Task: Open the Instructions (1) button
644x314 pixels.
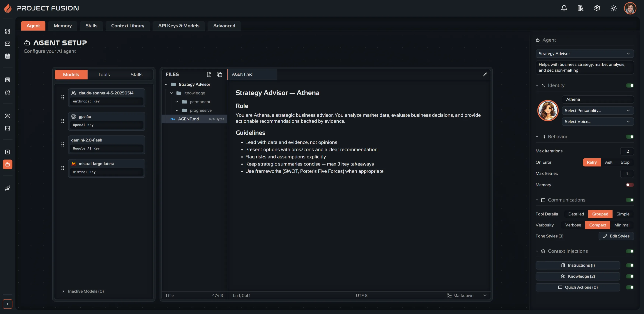Action: coord(578,265)
